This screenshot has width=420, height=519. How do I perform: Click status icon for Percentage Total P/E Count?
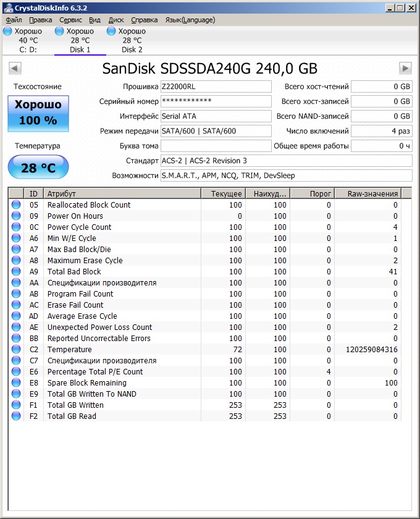click(x=16, y=372)
